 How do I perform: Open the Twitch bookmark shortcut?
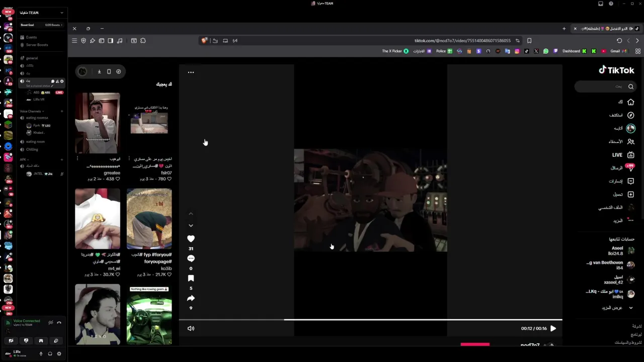pyautogui.click(x=555, y=51)
